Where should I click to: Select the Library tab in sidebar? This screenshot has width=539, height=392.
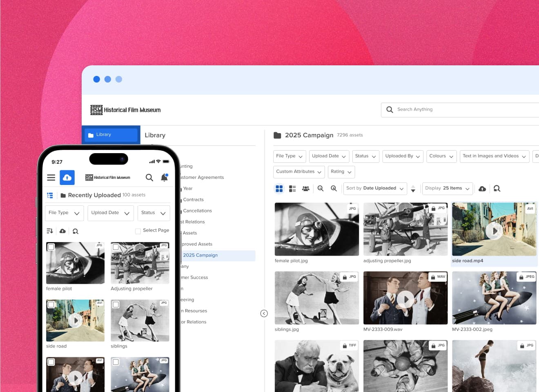tap(111, 135)
